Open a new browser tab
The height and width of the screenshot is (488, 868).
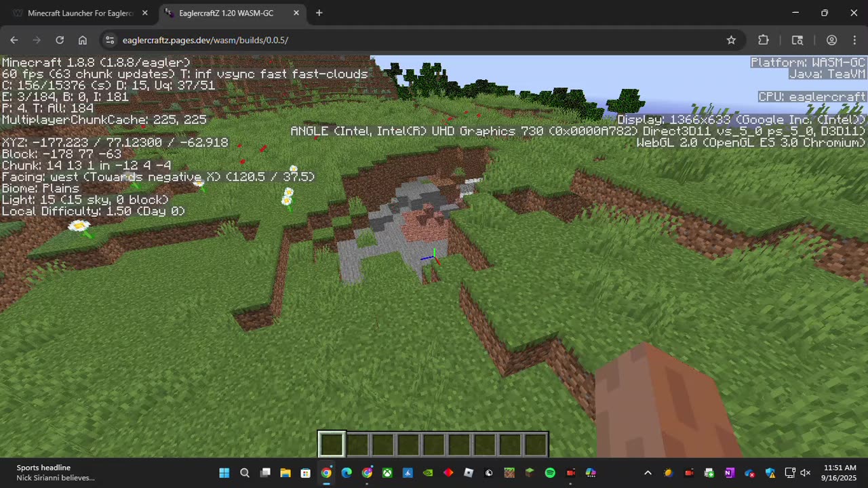click(319, 13)
